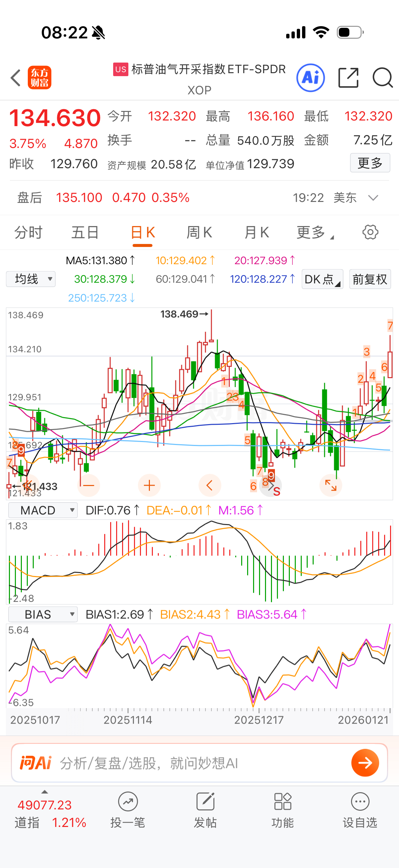
Task: Open the DK点 dropdown
Action: click(x=322, y=279)
